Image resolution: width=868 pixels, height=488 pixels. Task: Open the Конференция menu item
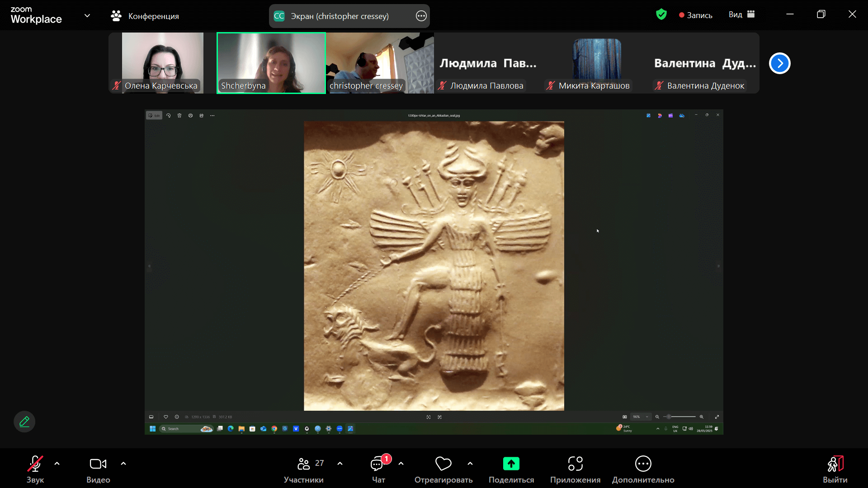tap(145, 16)
